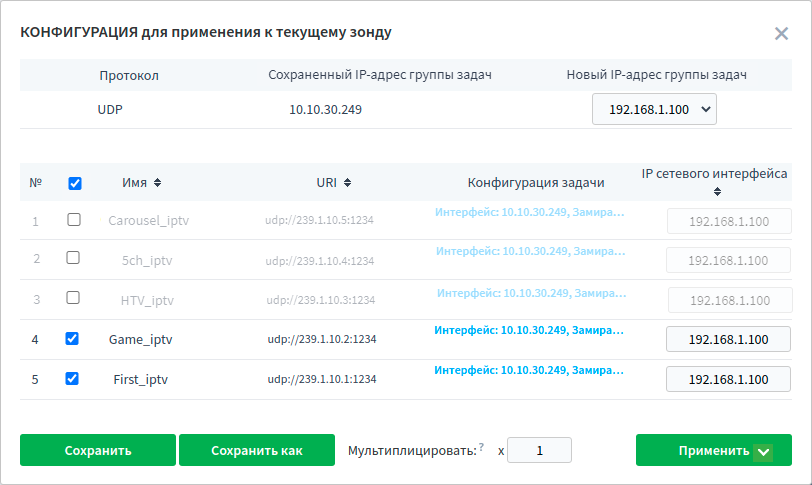
Task: Sort by IP сетевого интерфейса column
Action: (x=716, y=192)
